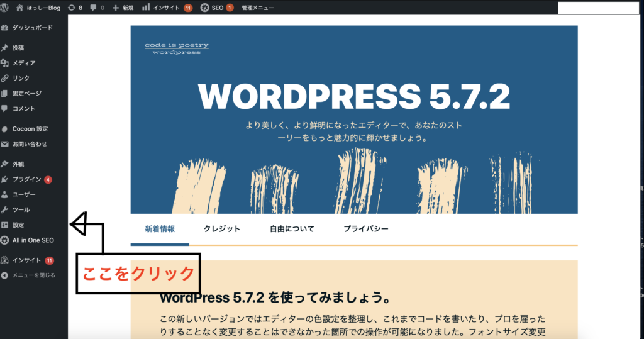Click the pushpin icon for 投稿
644x339 pixels.
tap(4, 48)
